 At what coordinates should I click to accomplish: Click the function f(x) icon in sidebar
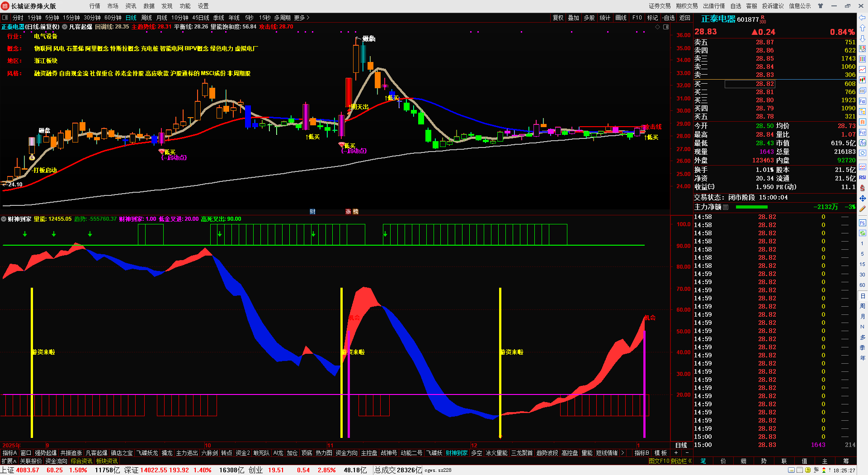[x=862, y=143]
